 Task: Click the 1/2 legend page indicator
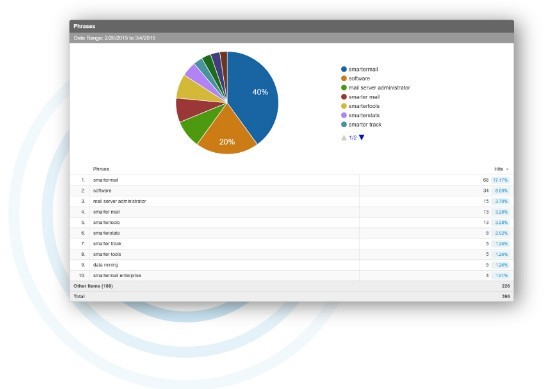click(353, 138)
